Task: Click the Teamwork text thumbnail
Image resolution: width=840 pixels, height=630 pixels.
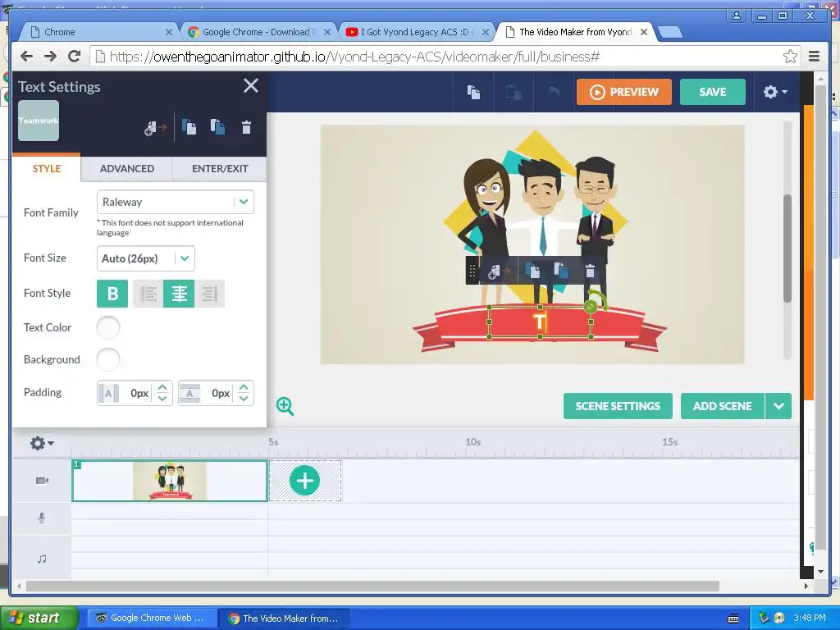Action: pos(39,121)
